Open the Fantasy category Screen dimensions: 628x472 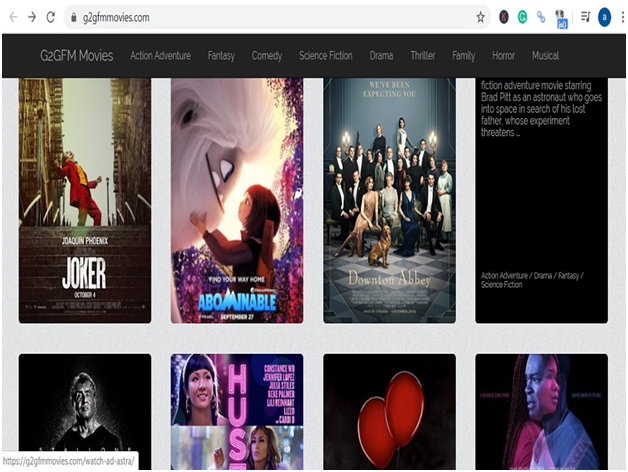pyautogui.click(x=221, y=55)
